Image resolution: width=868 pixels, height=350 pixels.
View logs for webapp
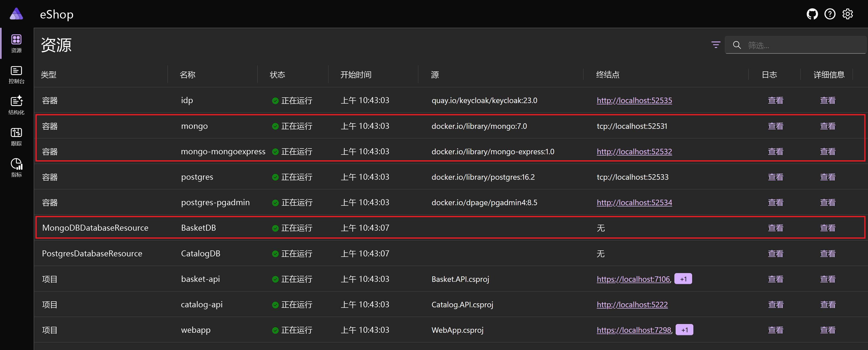[775, 330]
